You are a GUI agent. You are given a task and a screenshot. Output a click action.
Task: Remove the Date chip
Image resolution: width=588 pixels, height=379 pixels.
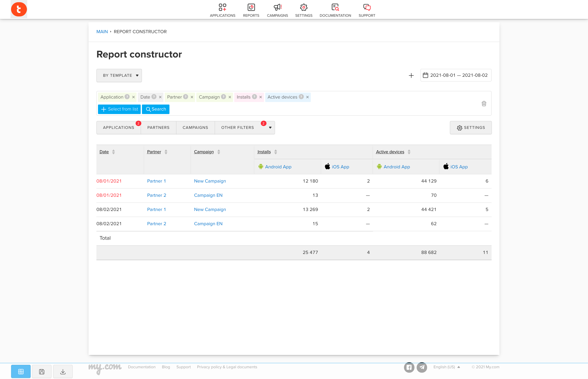coord(160,97)
